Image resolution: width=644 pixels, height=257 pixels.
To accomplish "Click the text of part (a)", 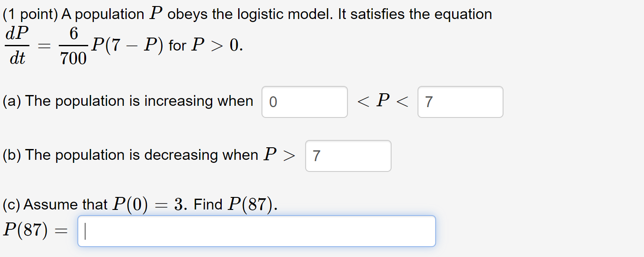I will tap(128, 101).
